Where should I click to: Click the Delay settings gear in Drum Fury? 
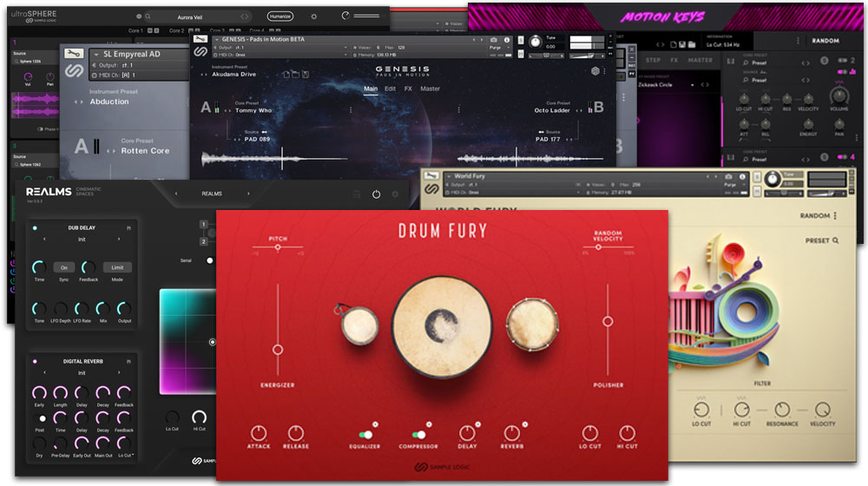477,424
